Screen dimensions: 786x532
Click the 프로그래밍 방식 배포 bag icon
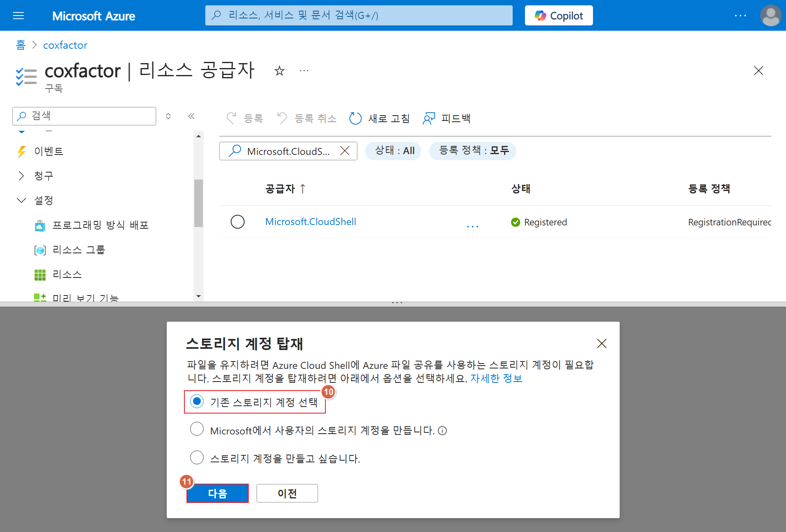coord(40,226)
